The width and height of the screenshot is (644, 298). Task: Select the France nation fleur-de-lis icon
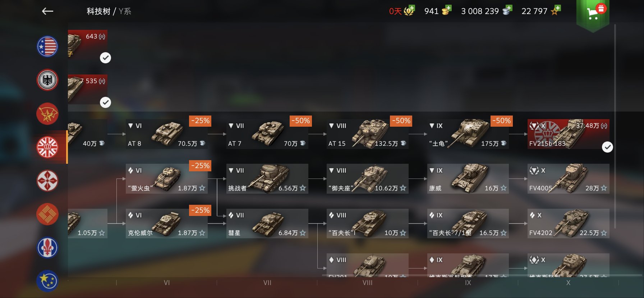(47, 248)
